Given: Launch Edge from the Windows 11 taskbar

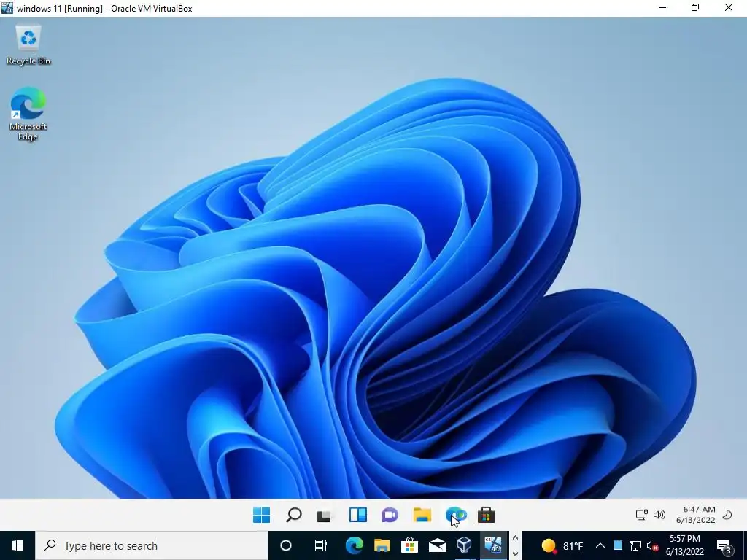Looking at the screenshot, I should click(455, 515).
